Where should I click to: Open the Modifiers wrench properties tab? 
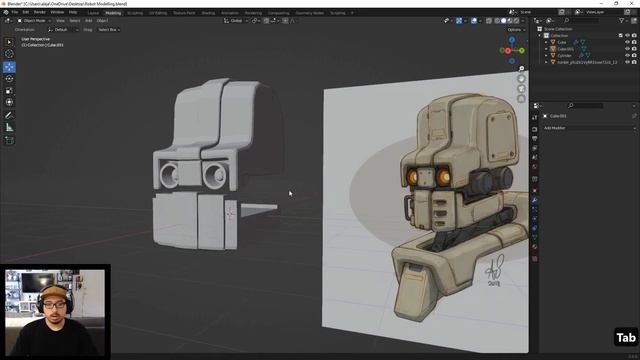(535, 200)
